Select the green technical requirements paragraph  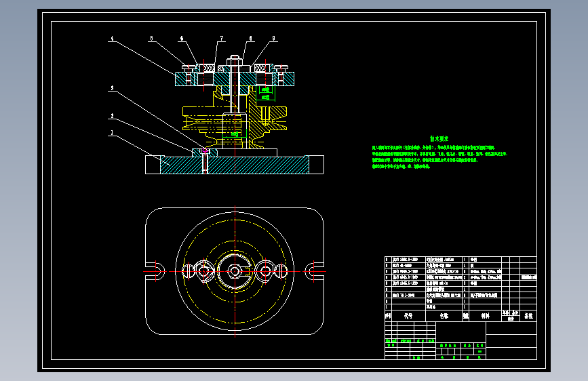[x=439, y=157]
